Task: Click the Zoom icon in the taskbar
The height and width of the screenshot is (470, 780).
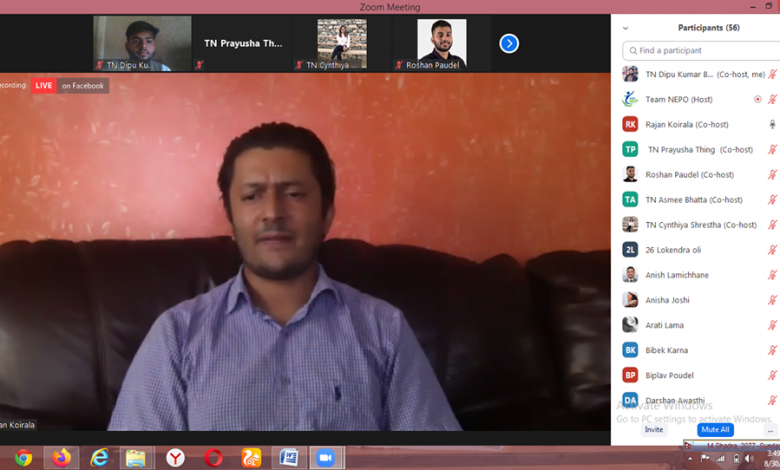Action: (x=324, y=457)
